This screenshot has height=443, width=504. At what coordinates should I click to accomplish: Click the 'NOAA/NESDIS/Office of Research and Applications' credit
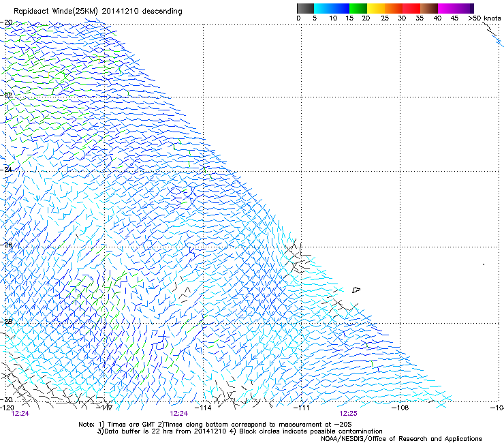point(401,439)
